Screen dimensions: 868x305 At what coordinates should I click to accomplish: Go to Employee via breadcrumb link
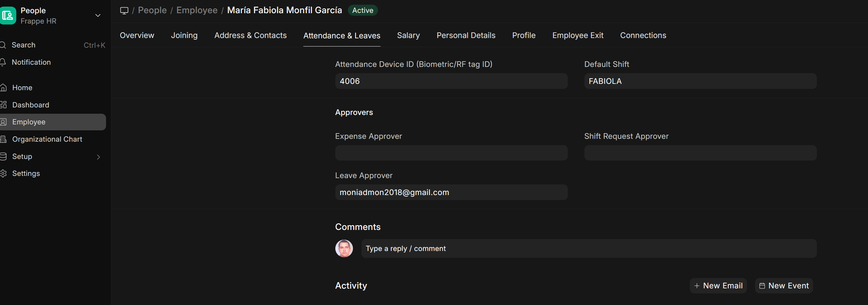point(196,10)
